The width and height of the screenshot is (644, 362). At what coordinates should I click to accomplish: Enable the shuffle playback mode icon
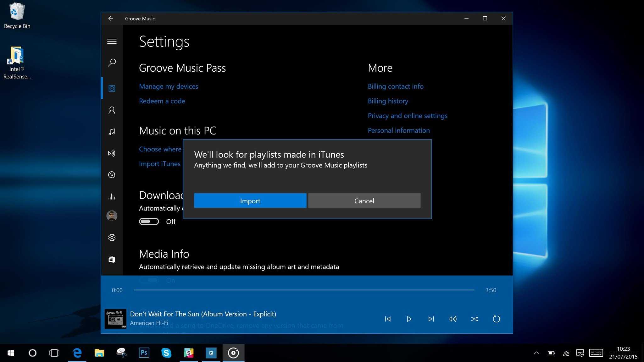(x=475, y=319)
